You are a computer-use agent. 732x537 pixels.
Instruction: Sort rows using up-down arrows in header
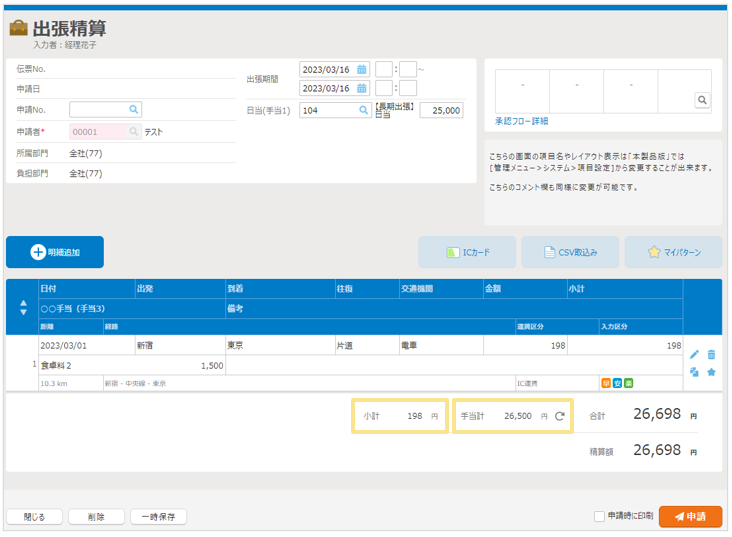point(23,308)
